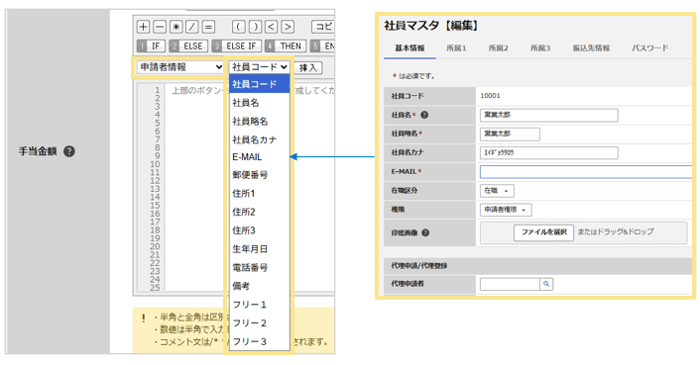Image resolution: width=700 pixels, height=365 pixels.
Task: Click the 代理申請者 input field
Action: tap(510, 284)
